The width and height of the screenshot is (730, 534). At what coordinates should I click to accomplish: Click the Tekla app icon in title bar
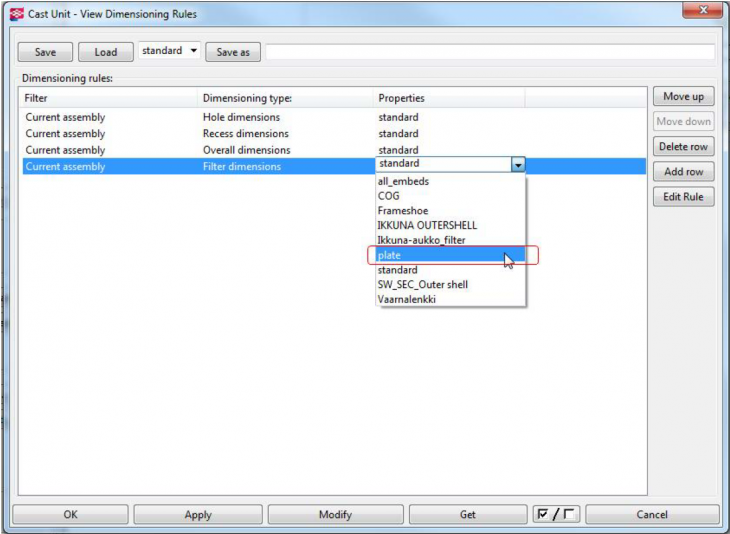coord(17,14)
